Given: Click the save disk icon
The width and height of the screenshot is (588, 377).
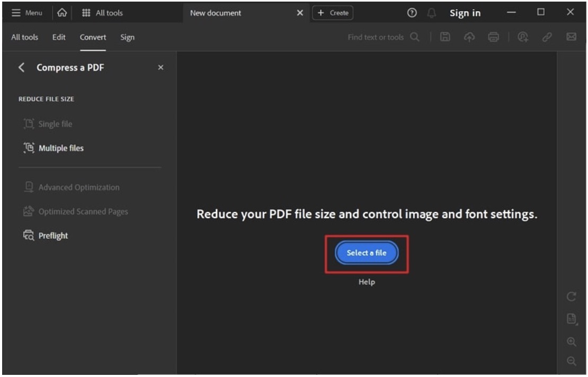Looking at the screenshot, I should click(446, 37).
